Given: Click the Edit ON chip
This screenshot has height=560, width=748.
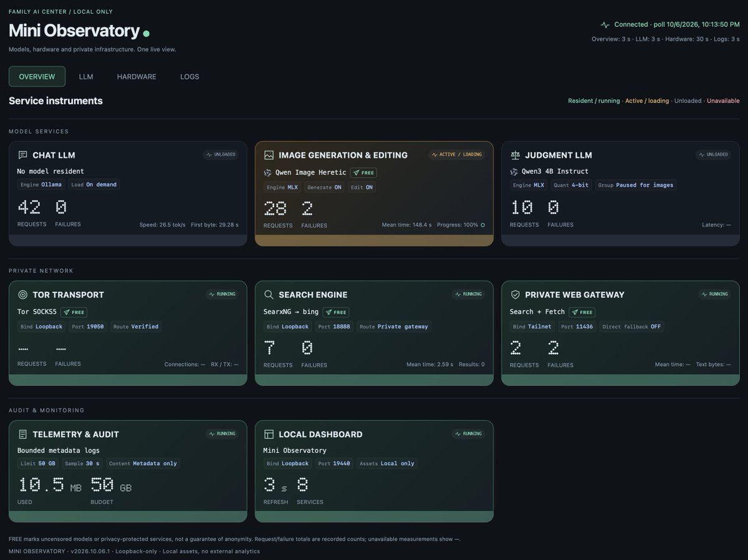Looking at the screenshot, I should (x=362, y=187).
